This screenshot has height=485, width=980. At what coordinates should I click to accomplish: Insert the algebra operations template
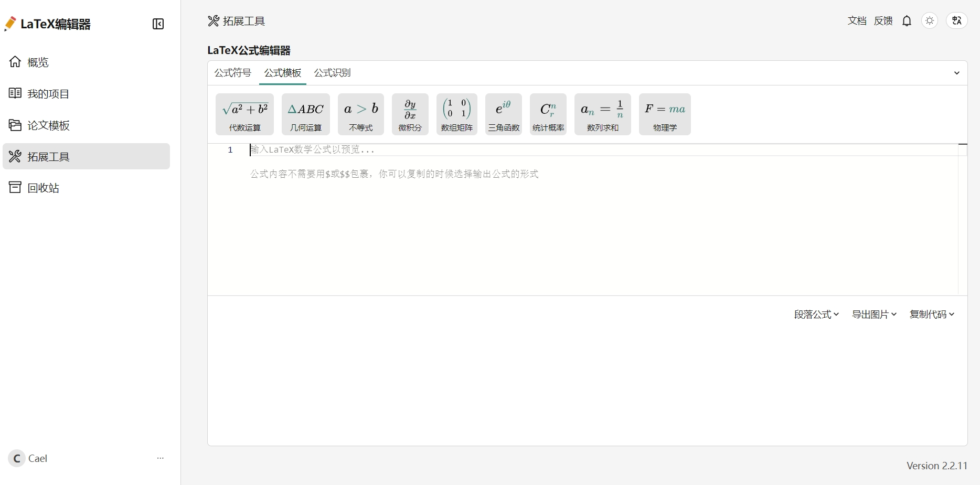[244, 114]
